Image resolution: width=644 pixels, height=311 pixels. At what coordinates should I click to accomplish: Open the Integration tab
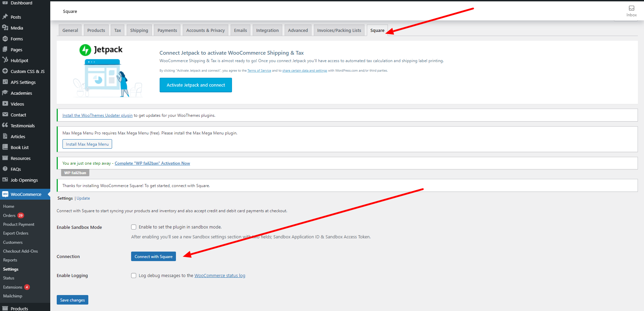pos(267,30)
